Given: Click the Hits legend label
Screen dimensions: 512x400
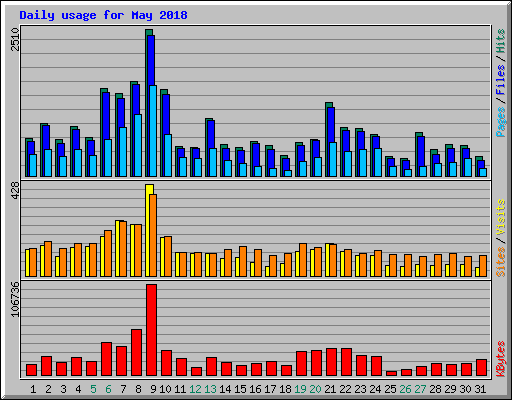Looking at the screenshot, I should [x=501, y=41].
